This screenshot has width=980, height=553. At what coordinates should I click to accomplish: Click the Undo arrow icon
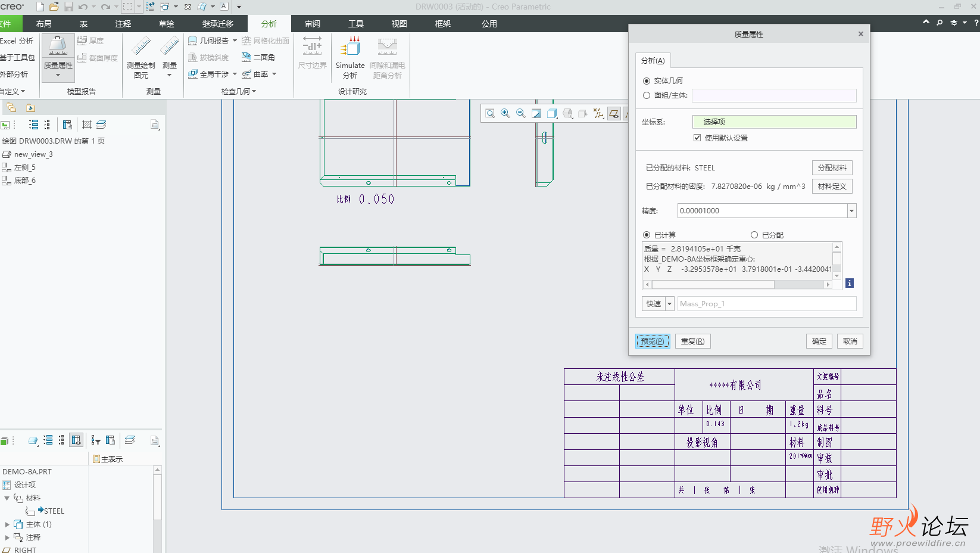point(83,7)
